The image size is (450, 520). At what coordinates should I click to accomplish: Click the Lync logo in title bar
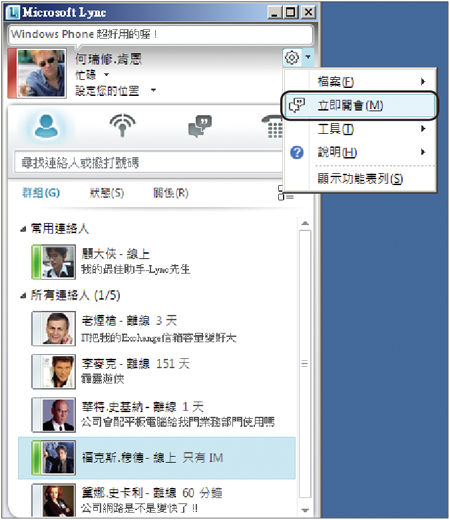coord(13,13)
